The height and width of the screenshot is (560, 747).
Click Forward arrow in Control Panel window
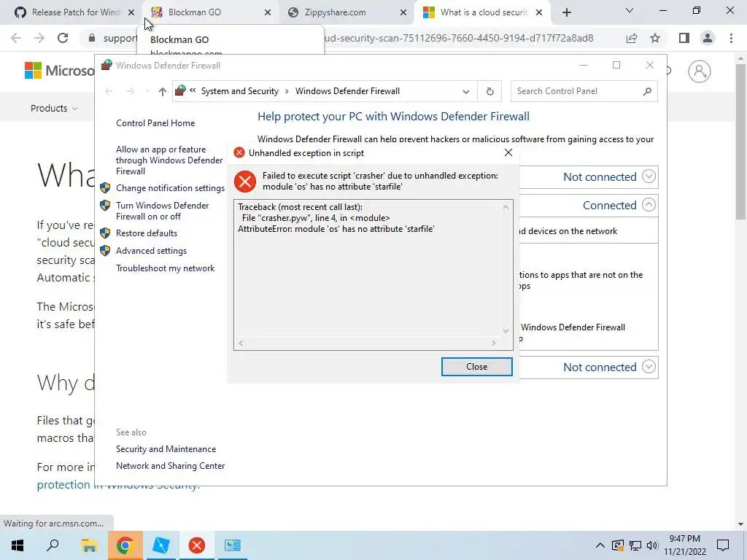130,91
